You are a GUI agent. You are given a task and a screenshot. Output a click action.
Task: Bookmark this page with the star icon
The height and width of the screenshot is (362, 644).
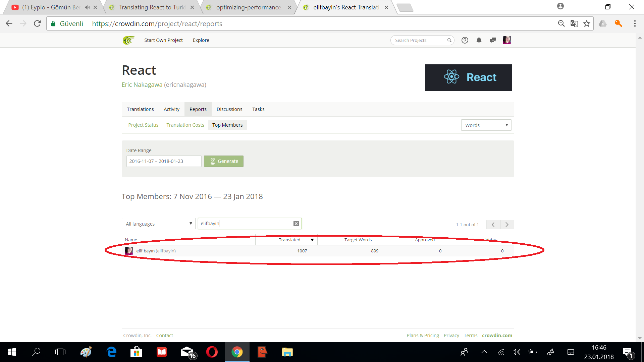point(587,23)
